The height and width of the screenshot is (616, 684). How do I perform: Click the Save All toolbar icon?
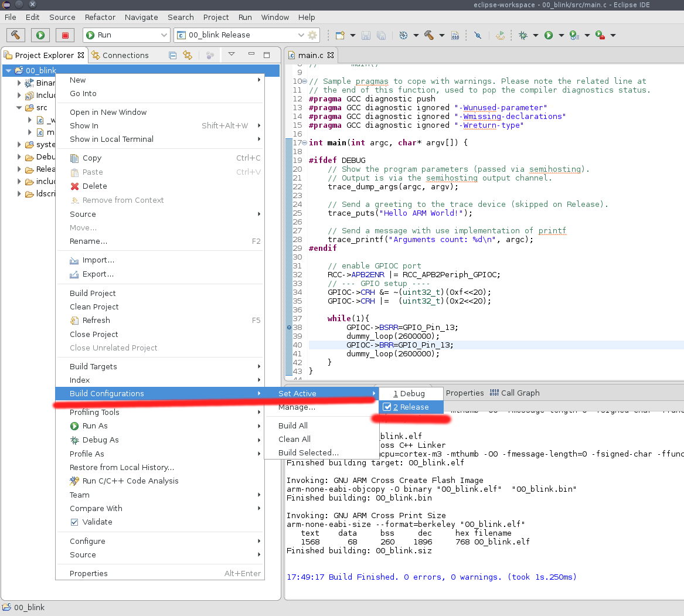click(381, 35)
